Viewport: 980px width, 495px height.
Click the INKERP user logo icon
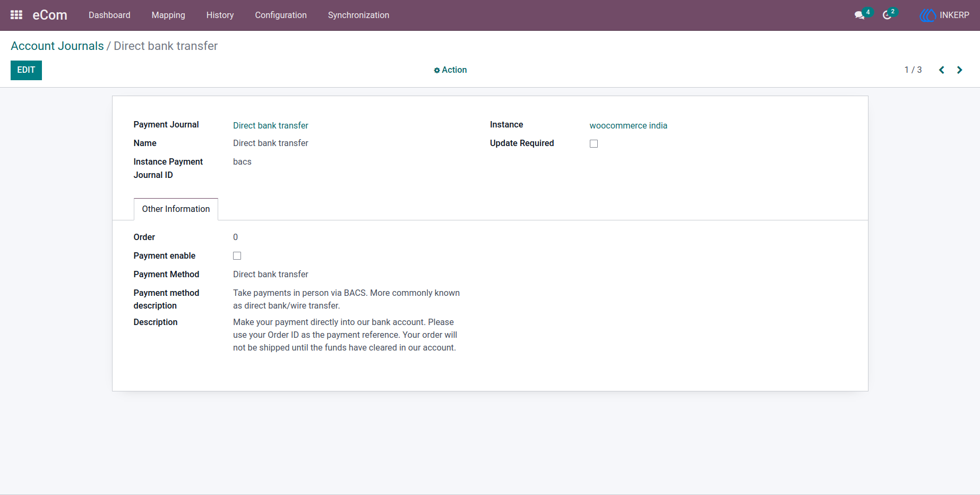927,15
